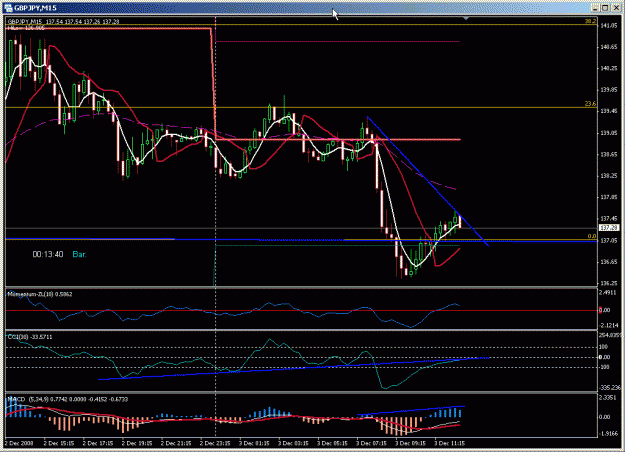
Task: Click the cyan Bar. label
Action: 79,254
